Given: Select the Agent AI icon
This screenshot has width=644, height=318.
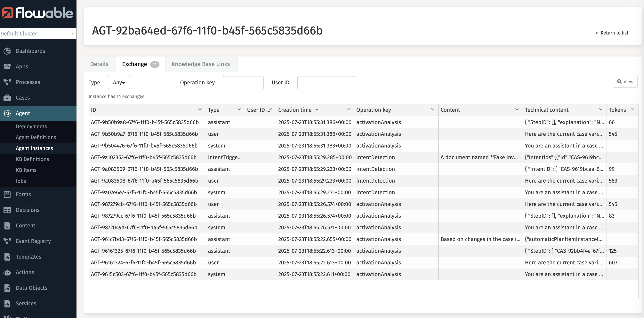Looking at the screenshot, I should 7,113.
